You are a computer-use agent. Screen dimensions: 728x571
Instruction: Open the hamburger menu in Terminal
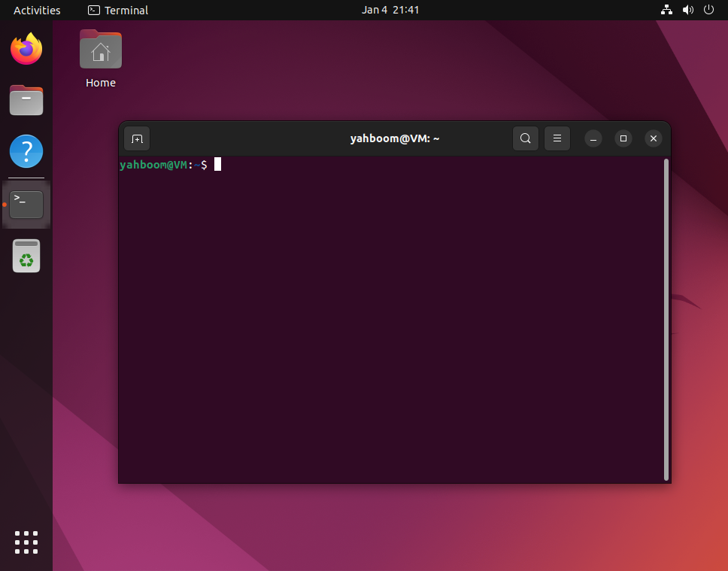click(557, 138)
